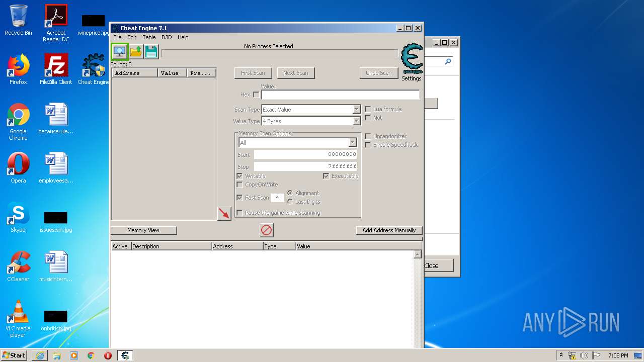
Task: Toggle the Hex checkbox
Action: click(x=256, y=95)
